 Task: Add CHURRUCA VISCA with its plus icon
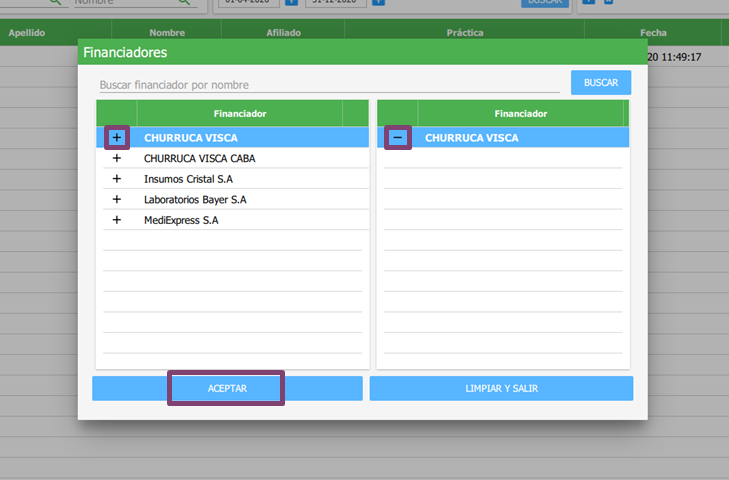(x=117, y=138)
